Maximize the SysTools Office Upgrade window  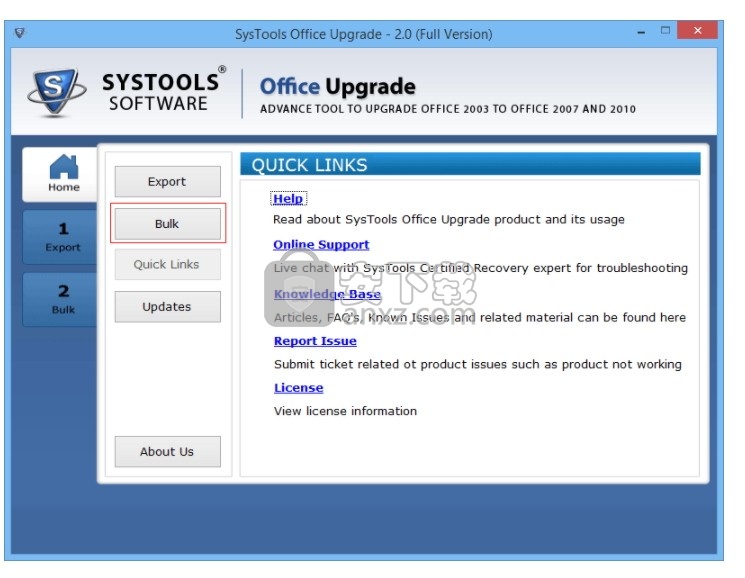665,31
